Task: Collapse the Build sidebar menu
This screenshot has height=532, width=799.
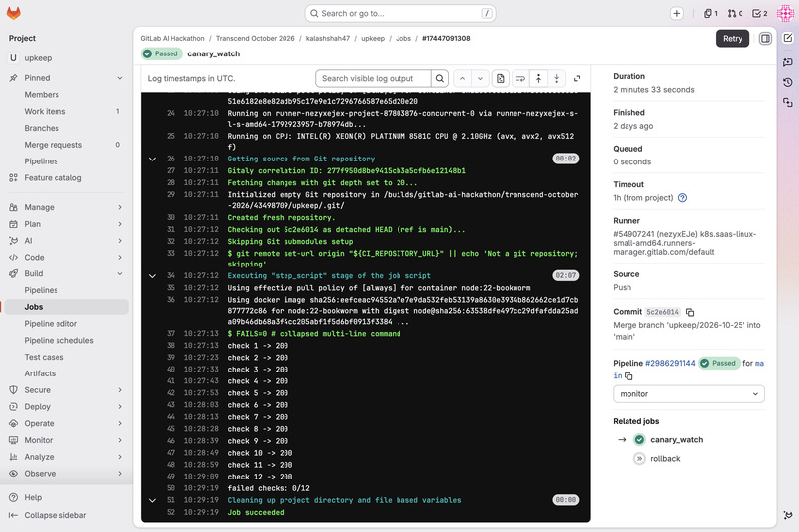Action: 66,273
